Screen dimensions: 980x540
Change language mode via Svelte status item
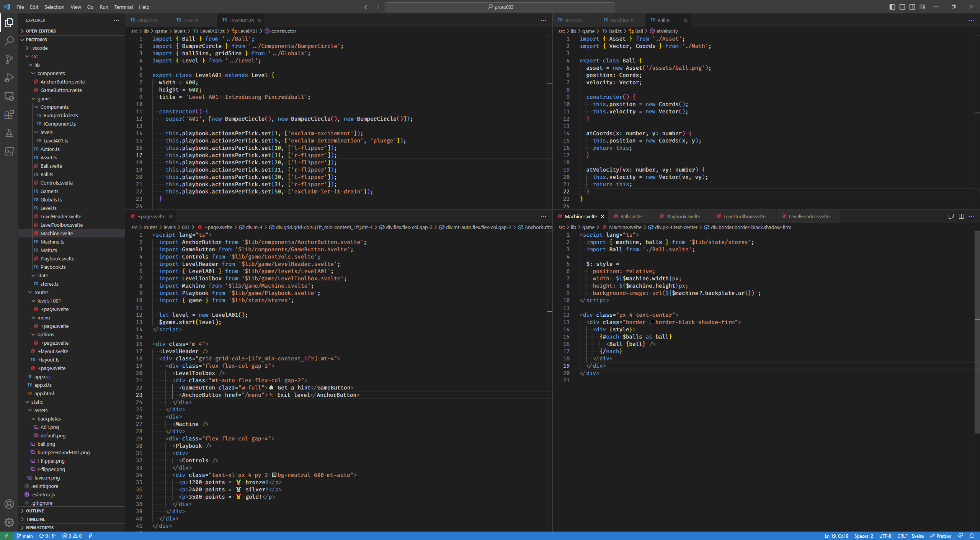click(918, 536)
